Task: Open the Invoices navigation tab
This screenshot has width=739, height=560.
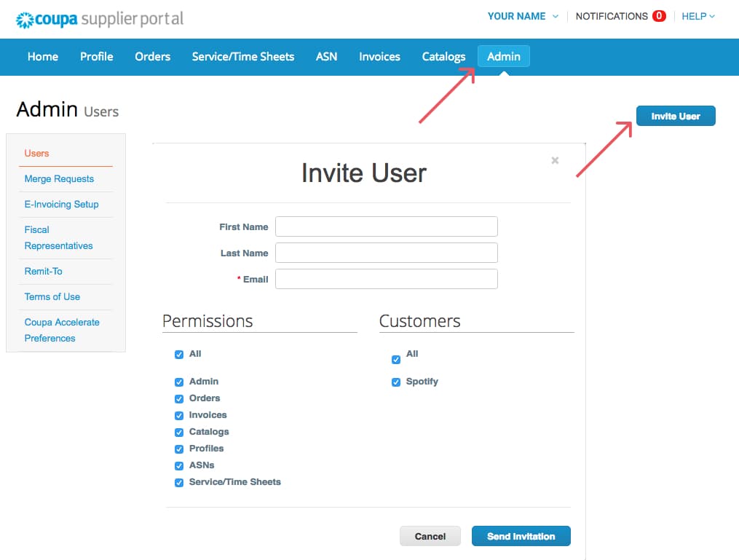Action: point(379,57)
